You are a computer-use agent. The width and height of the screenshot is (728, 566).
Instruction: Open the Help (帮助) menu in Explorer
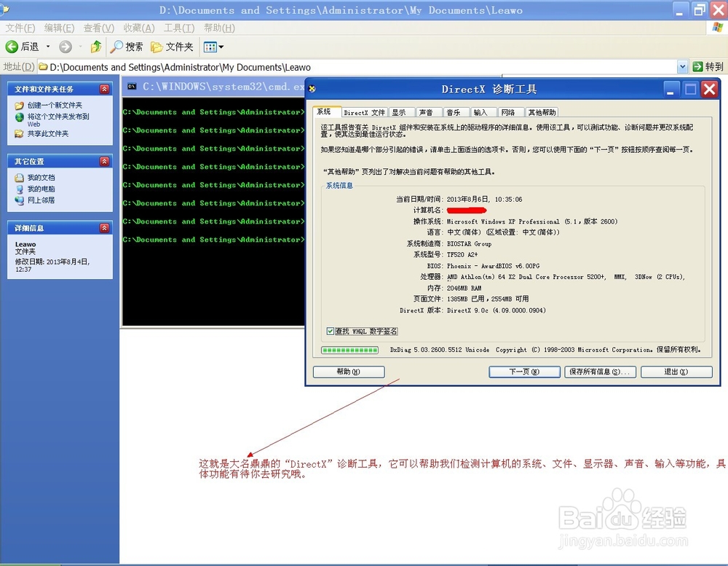(x=219, y=28)
